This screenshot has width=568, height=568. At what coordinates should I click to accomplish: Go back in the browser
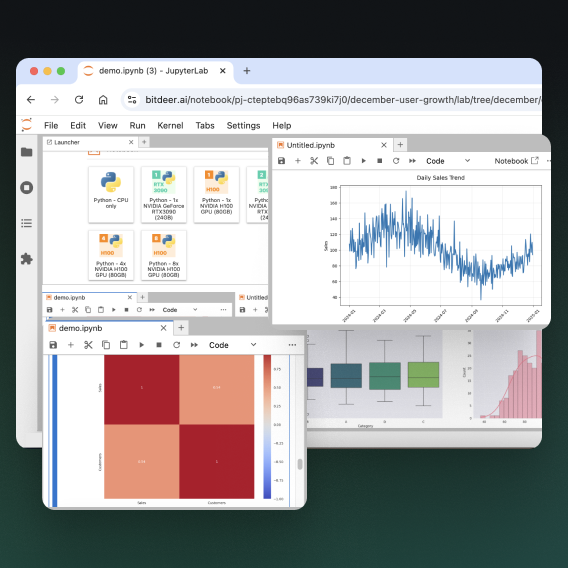tap(31, 100)
